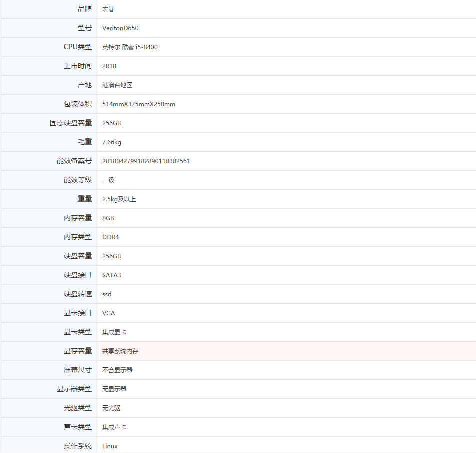Select package size 514mmX375mmX250mm
This screenshot has height=453, width=476.
click(x=139, y=104)
